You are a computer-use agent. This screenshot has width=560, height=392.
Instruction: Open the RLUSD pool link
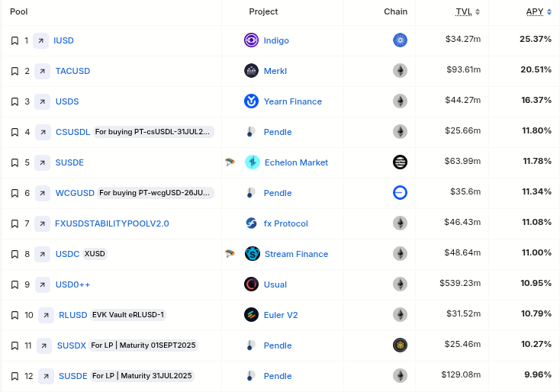pos(72,315)
